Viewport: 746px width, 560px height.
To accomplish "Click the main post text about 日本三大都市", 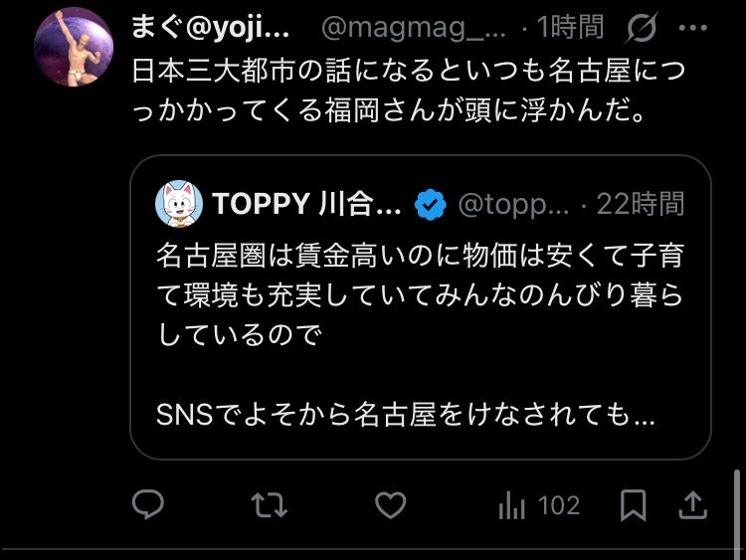I will point(409,91).
